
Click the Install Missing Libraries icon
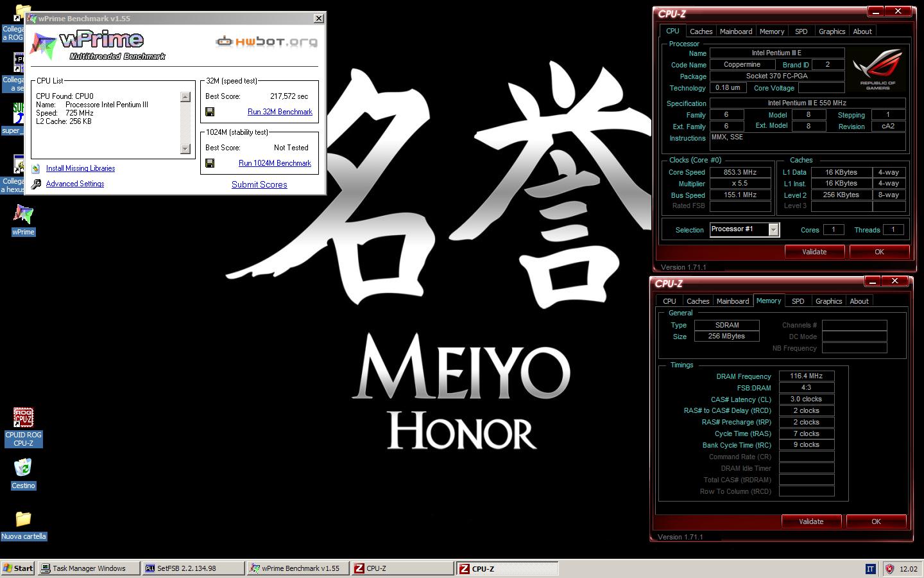click(37, 168)
